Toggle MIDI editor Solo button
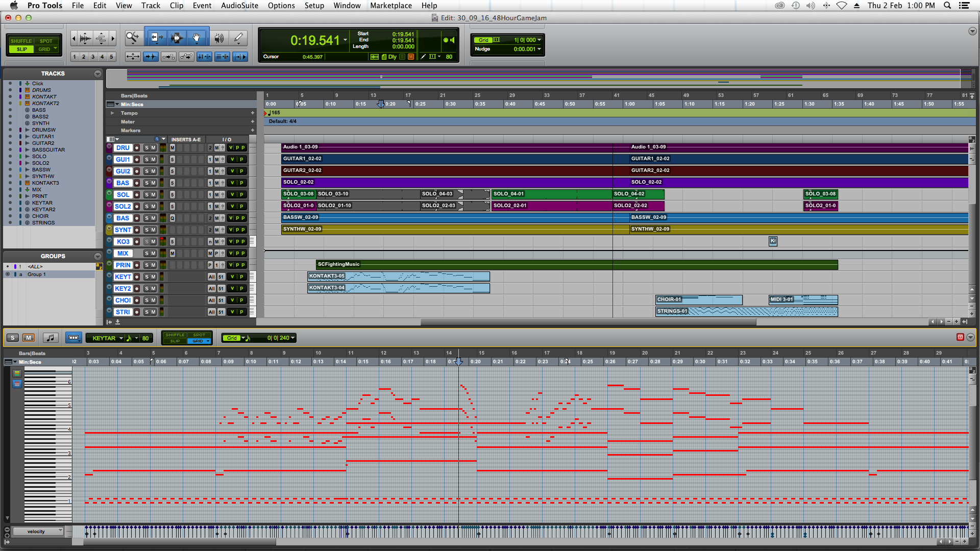980x551 pixels. 13,338
